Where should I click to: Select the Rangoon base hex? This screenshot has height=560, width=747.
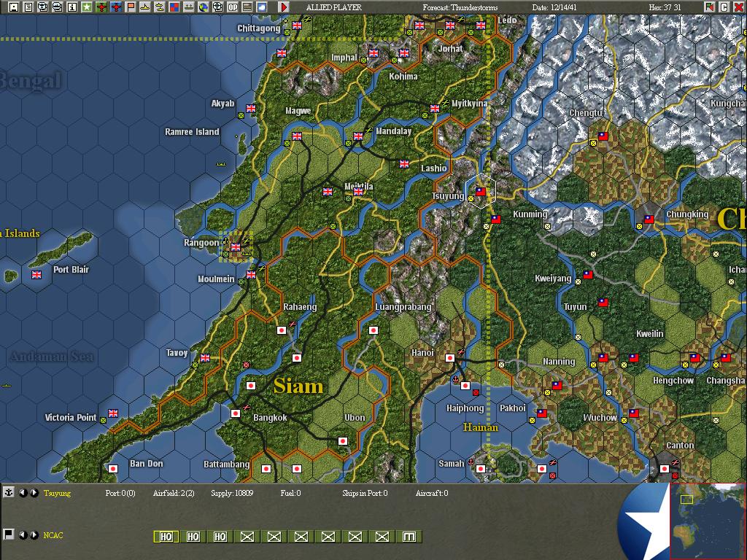[236, 247]
